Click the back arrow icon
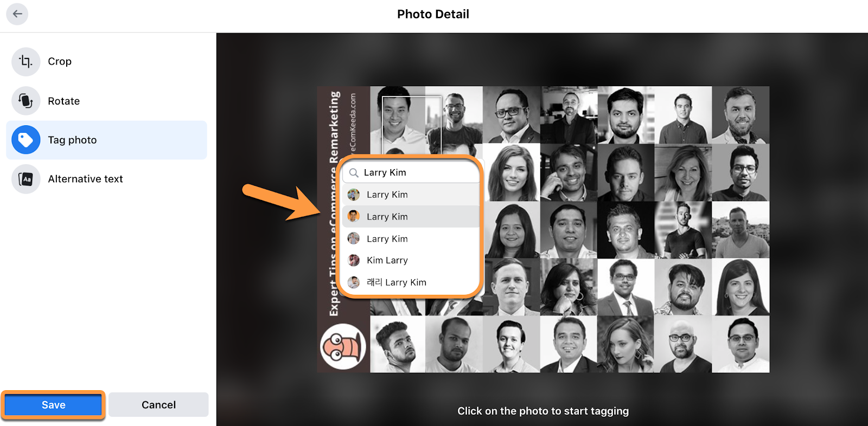 17,14
